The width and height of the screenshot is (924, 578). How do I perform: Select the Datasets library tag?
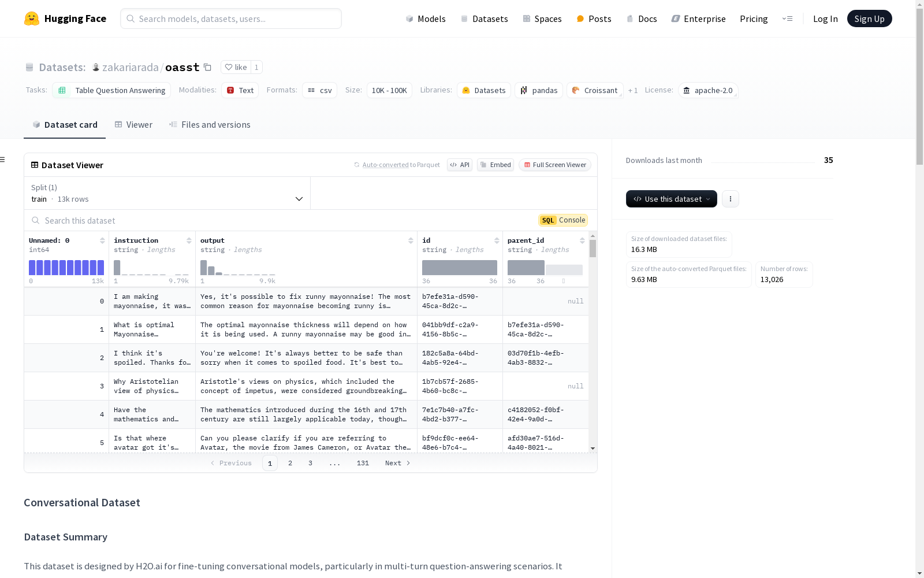click(484, 90)
